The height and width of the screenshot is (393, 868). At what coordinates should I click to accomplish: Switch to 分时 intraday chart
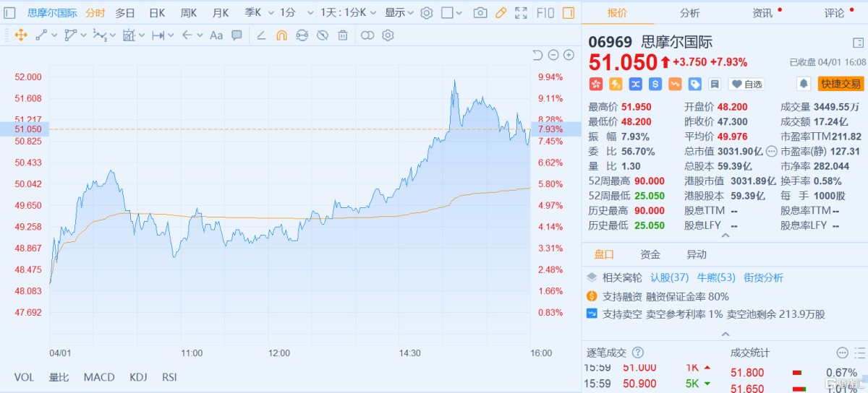(95, 12)
